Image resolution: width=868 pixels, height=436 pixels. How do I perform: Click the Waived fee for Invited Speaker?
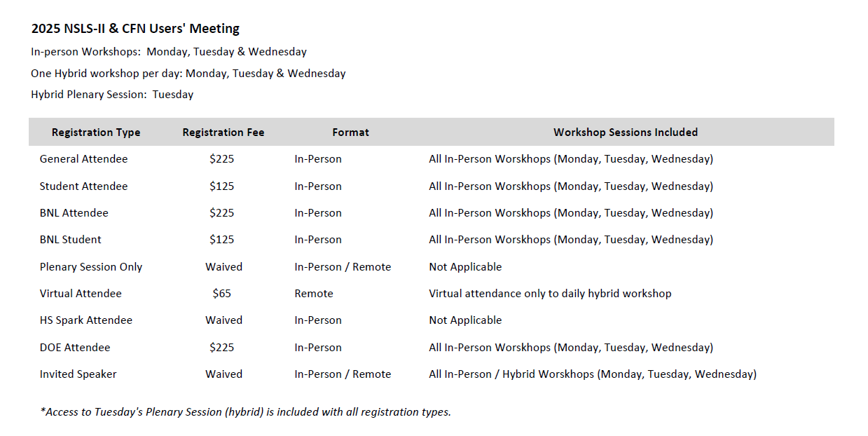pos(224,374)
